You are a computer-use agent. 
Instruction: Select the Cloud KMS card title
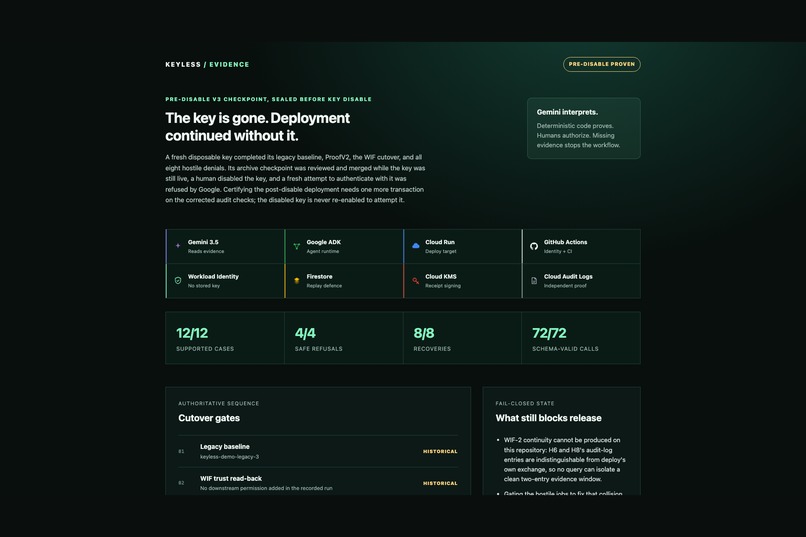coord(441,276)
